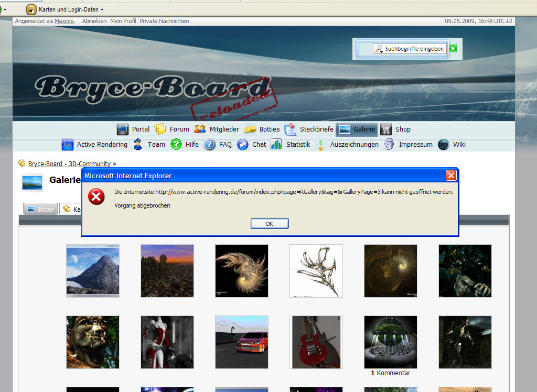Click the Active Rendering AR icon
The image size is (537, 392).
point(68,145)
